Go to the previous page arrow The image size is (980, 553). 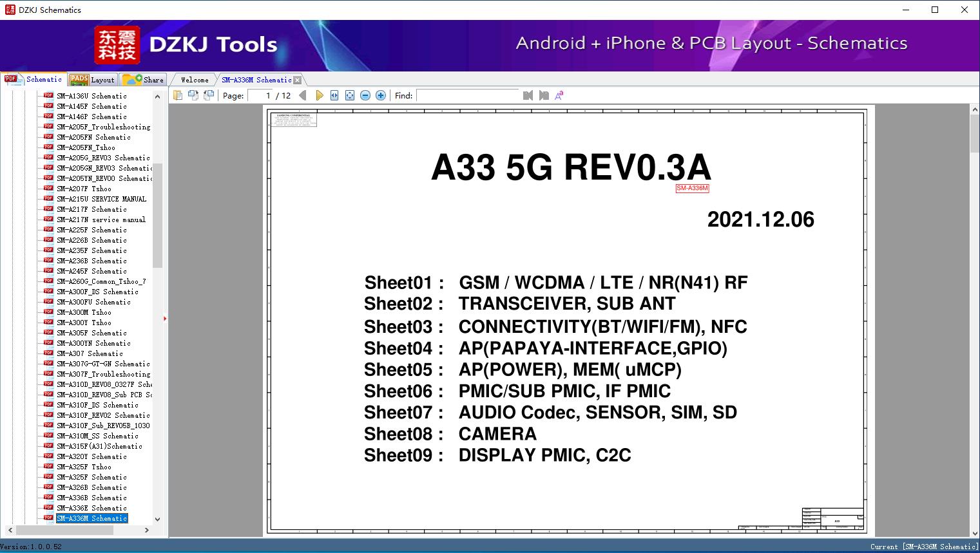pos(303,95)
